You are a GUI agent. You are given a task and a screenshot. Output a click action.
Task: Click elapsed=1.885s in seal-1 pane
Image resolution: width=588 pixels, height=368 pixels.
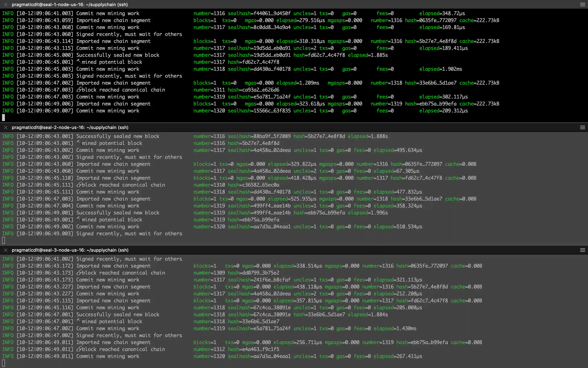(x=368, y=55)
